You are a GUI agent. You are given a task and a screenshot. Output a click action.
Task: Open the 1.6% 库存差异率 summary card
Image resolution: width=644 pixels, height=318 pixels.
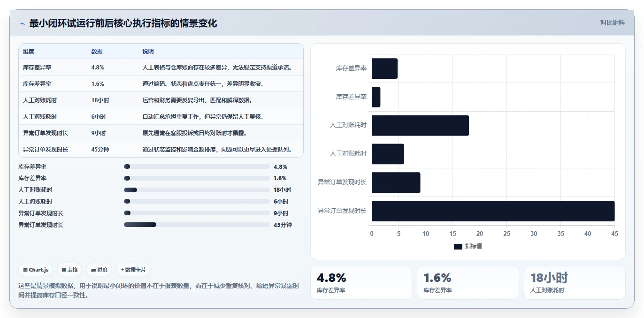(468, 282)
